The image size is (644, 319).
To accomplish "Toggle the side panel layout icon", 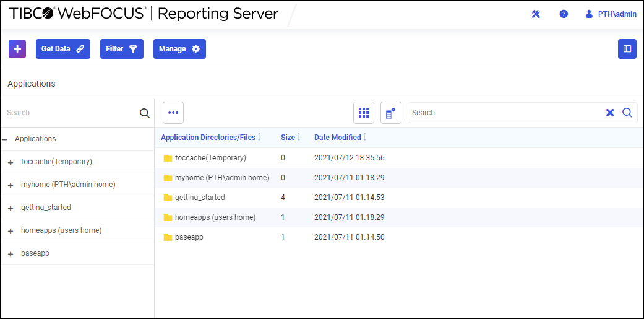I will coord(627,49).
